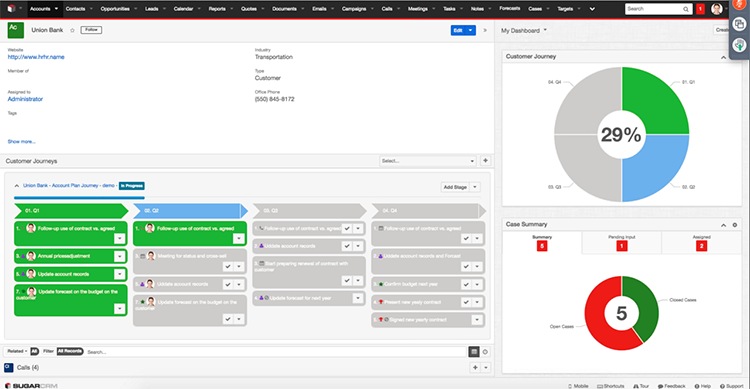Click the user avatar in top bar
The image size is (750, 389).
click(x=716, y=9)
